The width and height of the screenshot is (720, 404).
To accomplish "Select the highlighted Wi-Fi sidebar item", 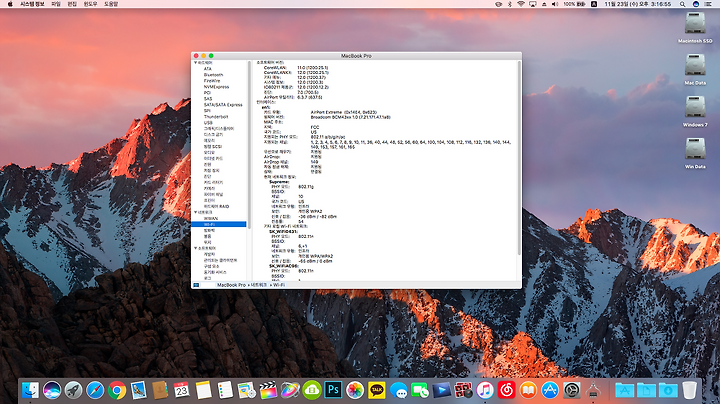I will [x=219, y=224].
